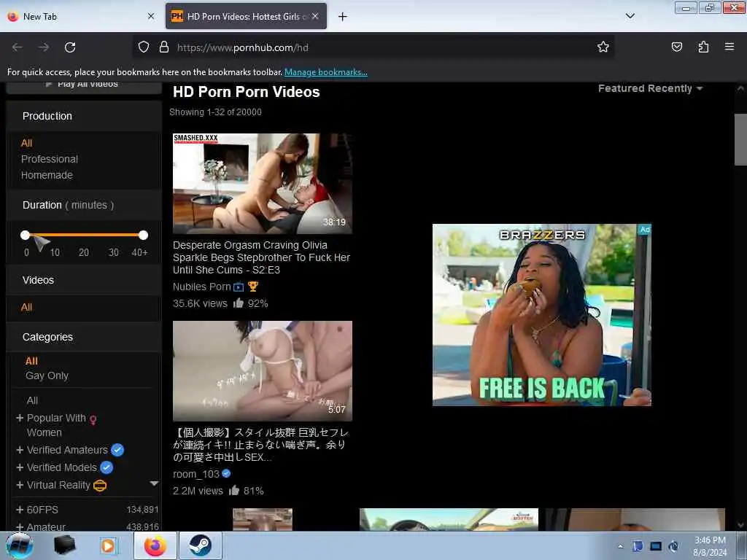
Task: Click the duration slider track near 20
Action: (84, 235)
